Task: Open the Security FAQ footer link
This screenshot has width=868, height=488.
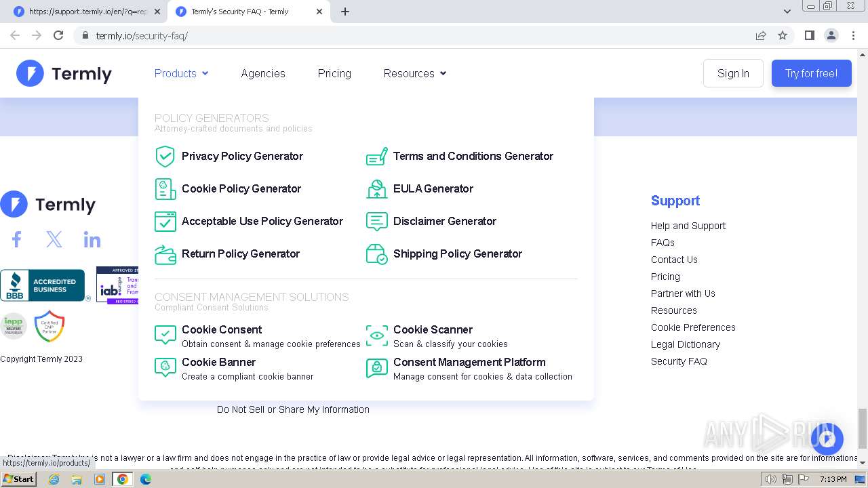Action: coord(679,361)
